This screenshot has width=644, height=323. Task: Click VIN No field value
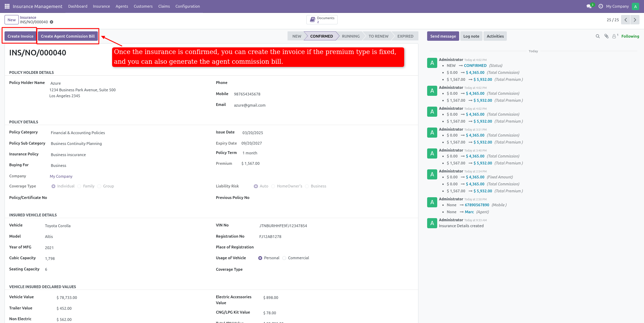[283, 226]
